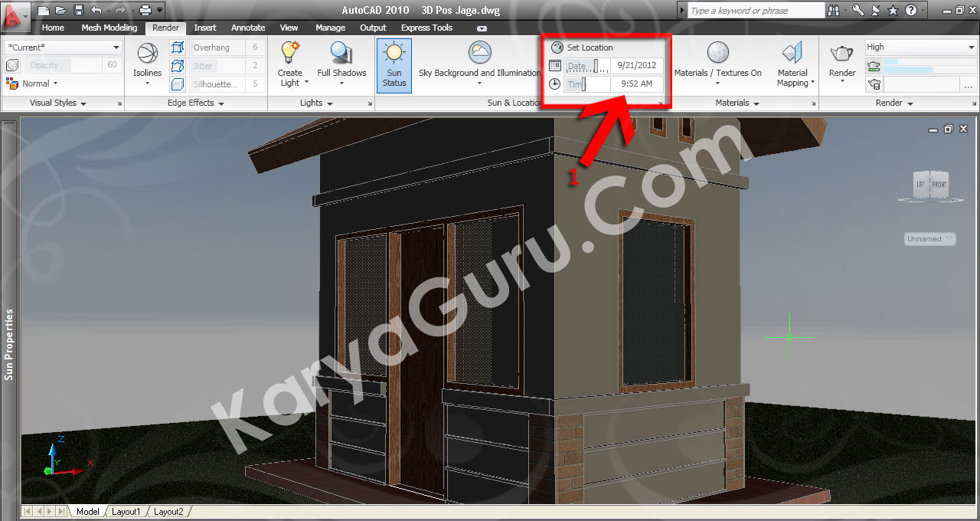Click the Isolines sphere icon
This screenshot has width=980, height=521.
[x=147, y=53]
